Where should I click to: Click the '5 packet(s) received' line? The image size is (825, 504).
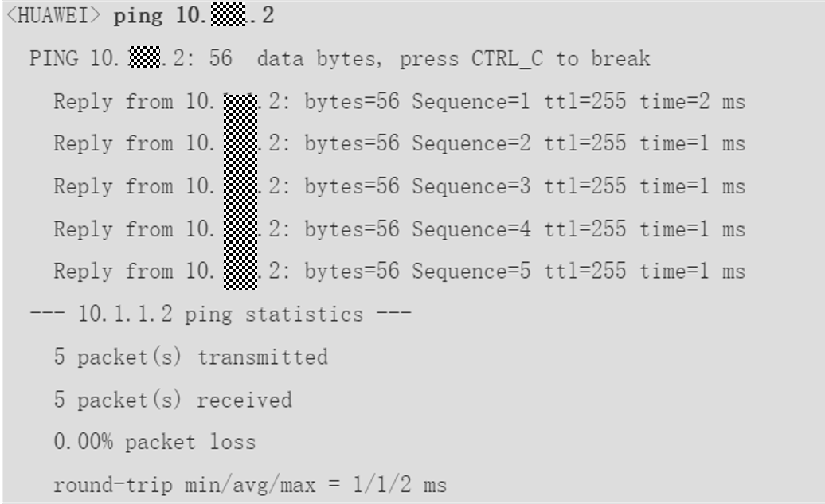click(173, 400)
